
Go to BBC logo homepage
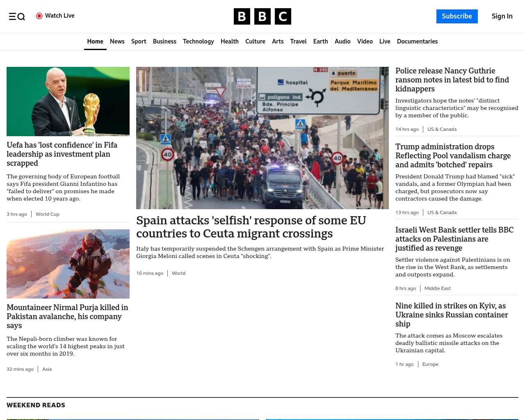pos(262,16)
